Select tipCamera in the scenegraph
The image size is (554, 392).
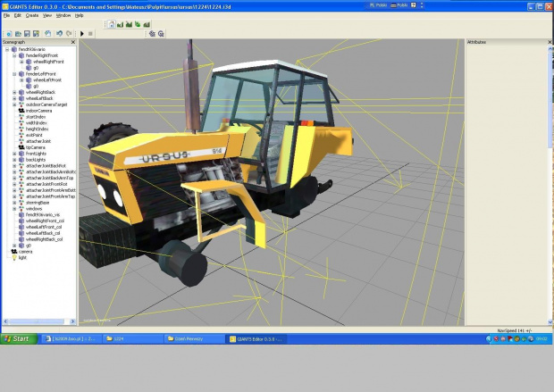coord(36,147)
